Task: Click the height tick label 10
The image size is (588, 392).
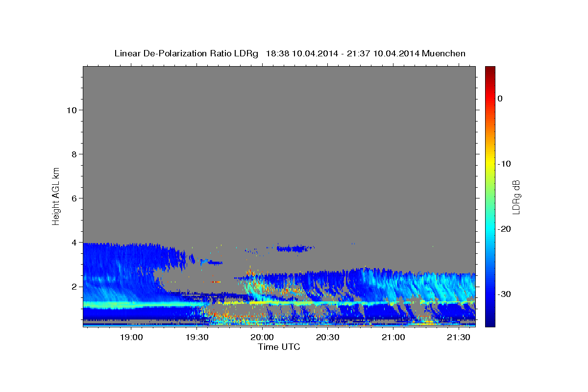Action: click(71, 110)
